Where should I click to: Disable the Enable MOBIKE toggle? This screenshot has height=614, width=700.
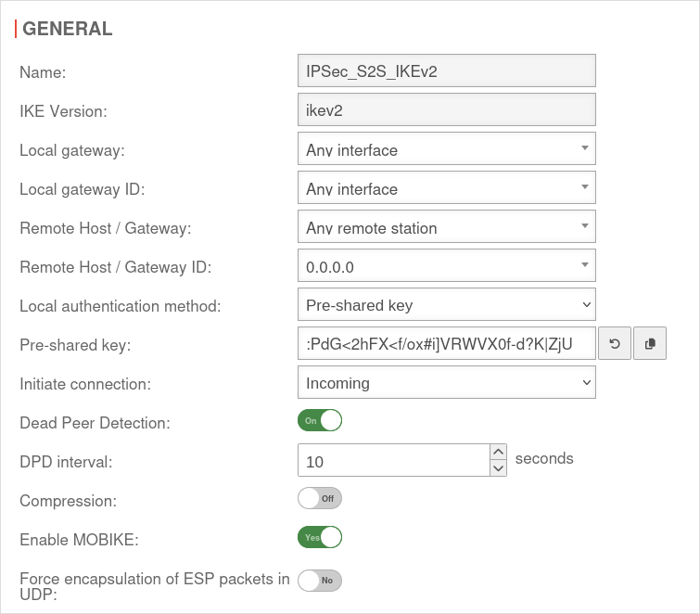coord(320,537)
